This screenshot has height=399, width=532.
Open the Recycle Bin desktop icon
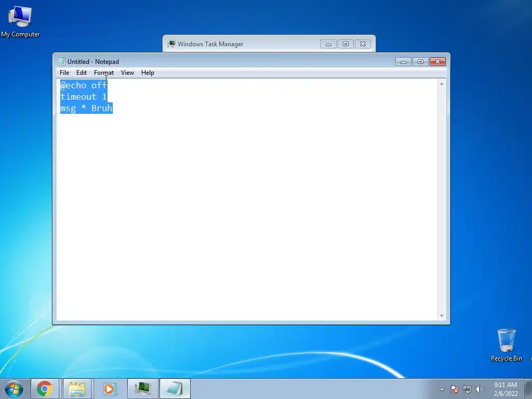point(506,345)
